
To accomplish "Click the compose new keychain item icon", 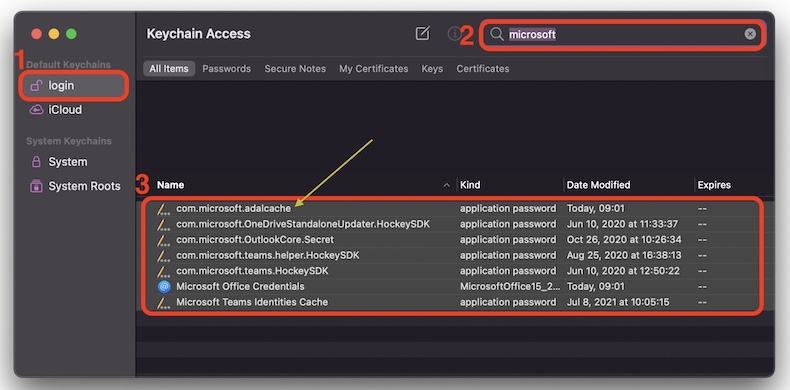I will pos(422,34).
